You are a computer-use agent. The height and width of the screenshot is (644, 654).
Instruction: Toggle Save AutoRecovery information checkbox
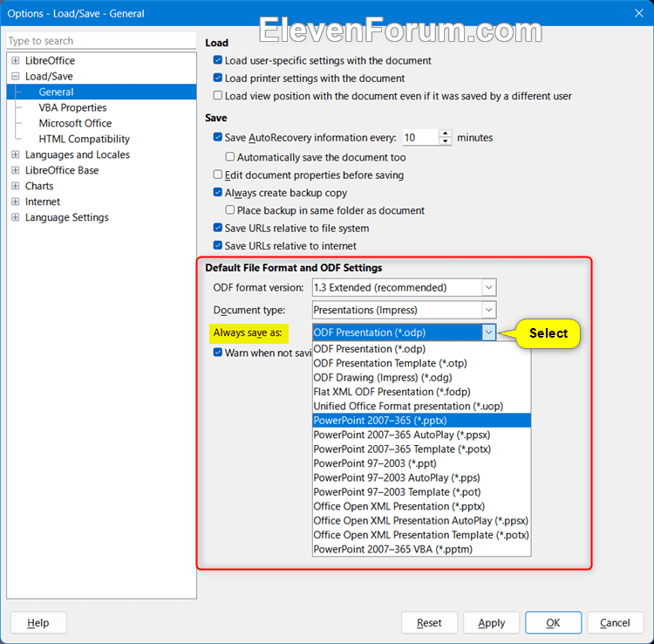pos(218,137)
